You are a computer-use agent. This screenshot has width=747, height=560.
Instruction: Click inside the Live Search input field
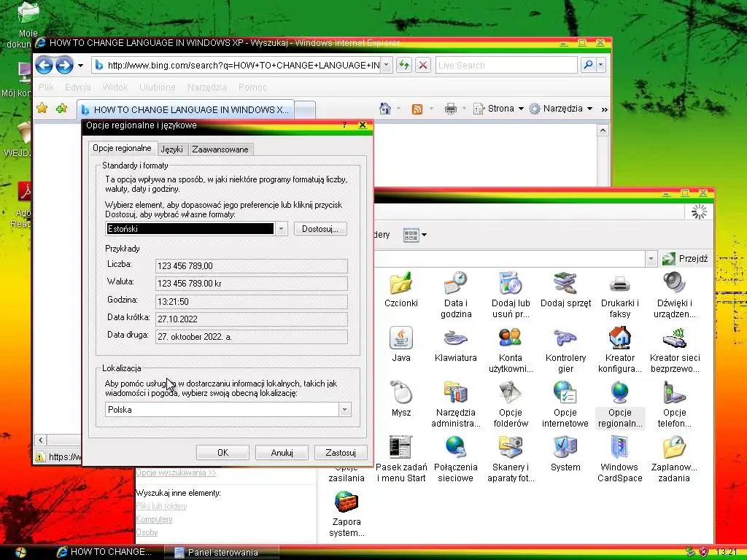click(x=506, y=65)
